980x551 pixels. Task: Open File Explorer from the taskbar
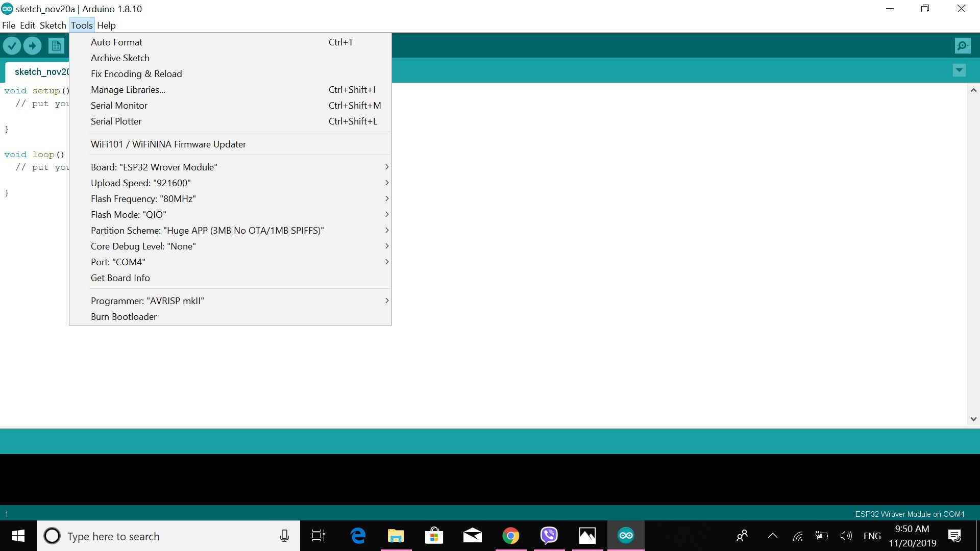[x=396, y=536]
